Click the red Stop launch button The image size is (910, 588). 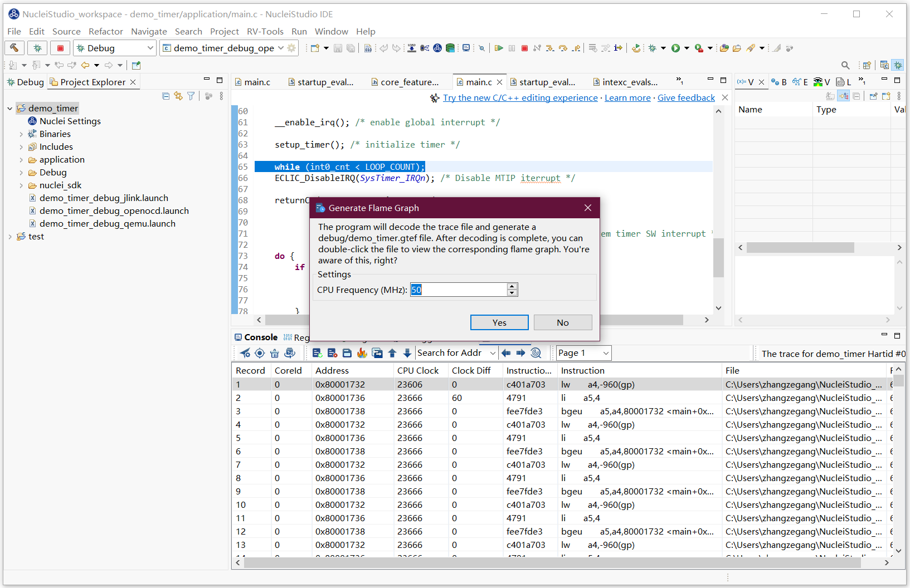60,48
